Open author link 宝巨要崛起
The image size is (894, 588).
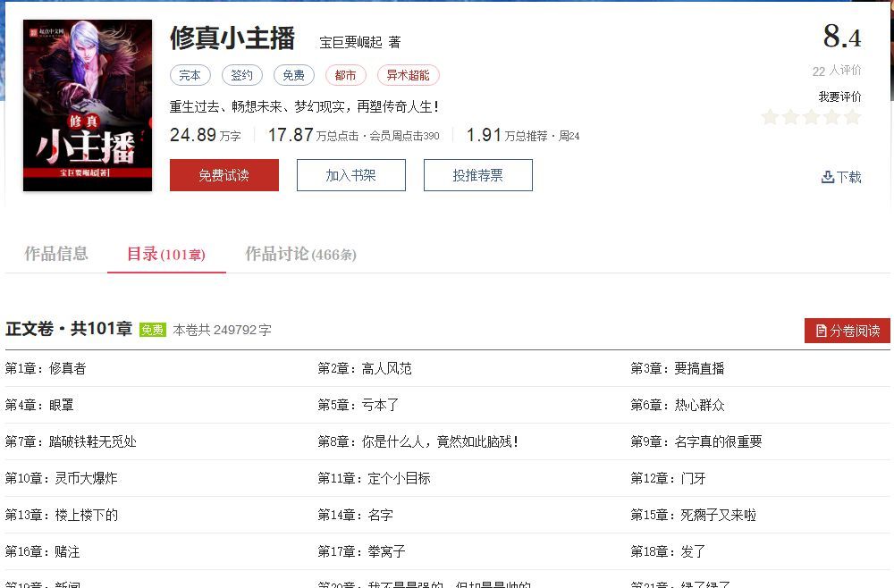coord(350,42)
